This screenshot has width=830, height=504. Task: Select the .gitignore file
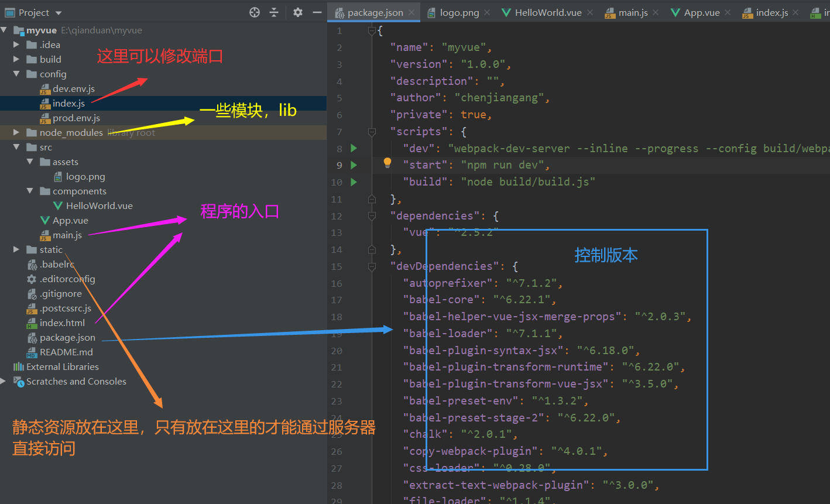point(60,294)
